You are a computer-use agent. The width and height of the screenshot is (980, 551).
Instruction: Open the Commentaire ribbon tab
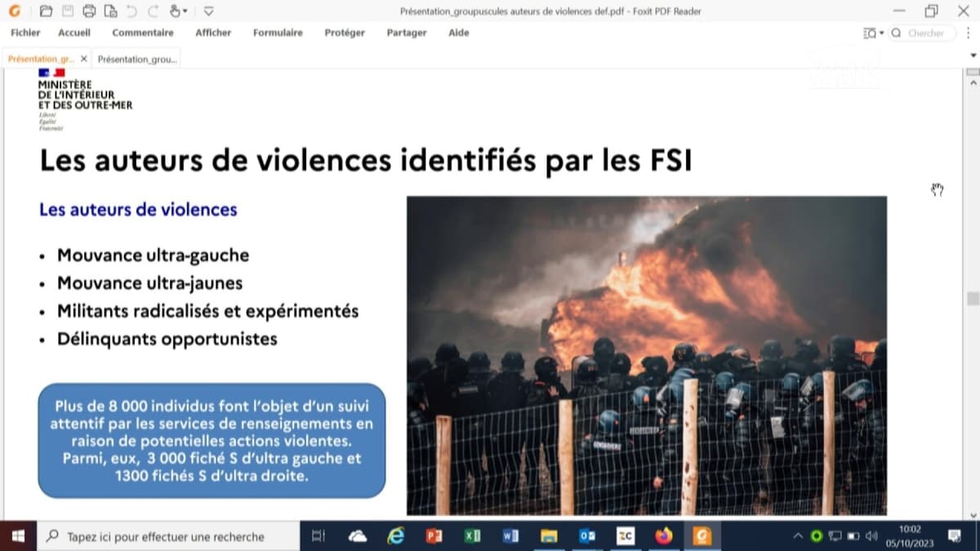(143, 33)
